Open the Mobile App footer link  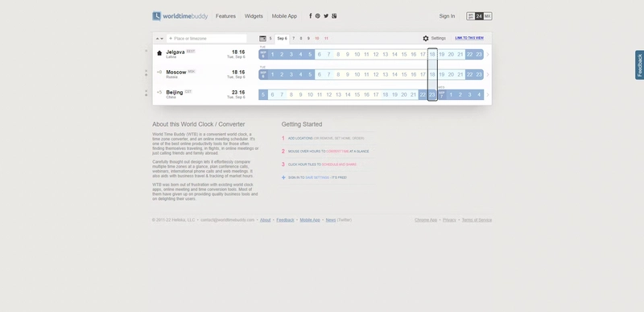(x=310, y=220)
